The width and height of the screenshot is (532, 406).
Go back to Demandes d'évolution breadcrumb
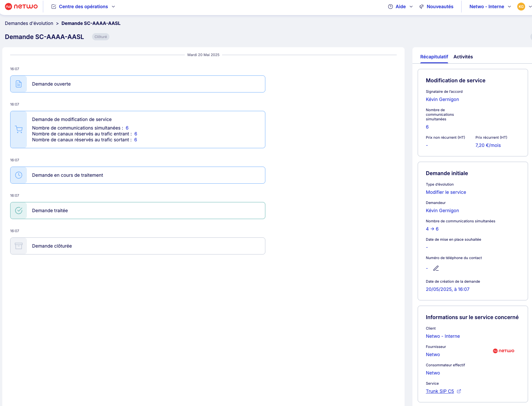[x=29, y=23]
